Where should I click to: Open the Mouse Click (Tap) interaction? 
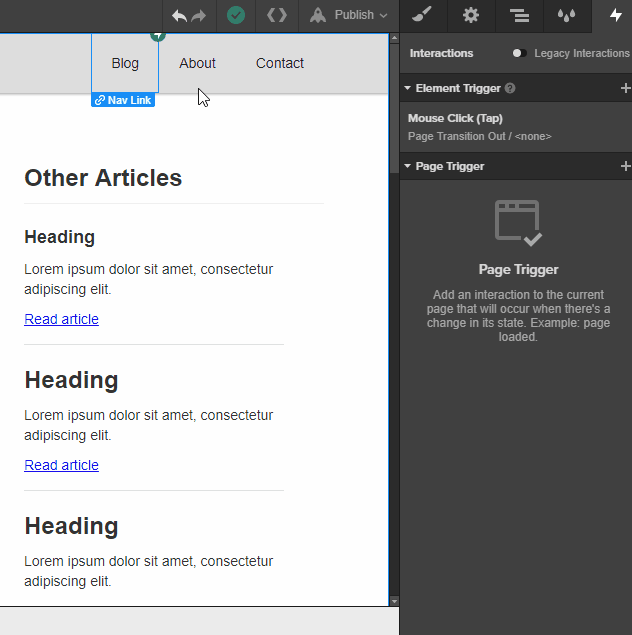[x=516, y=127]
